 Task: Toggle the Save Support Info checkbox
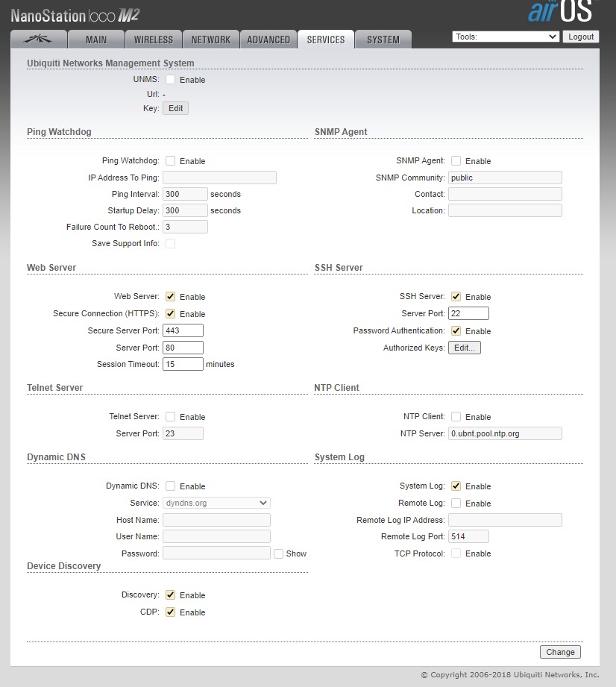(171, 243)
